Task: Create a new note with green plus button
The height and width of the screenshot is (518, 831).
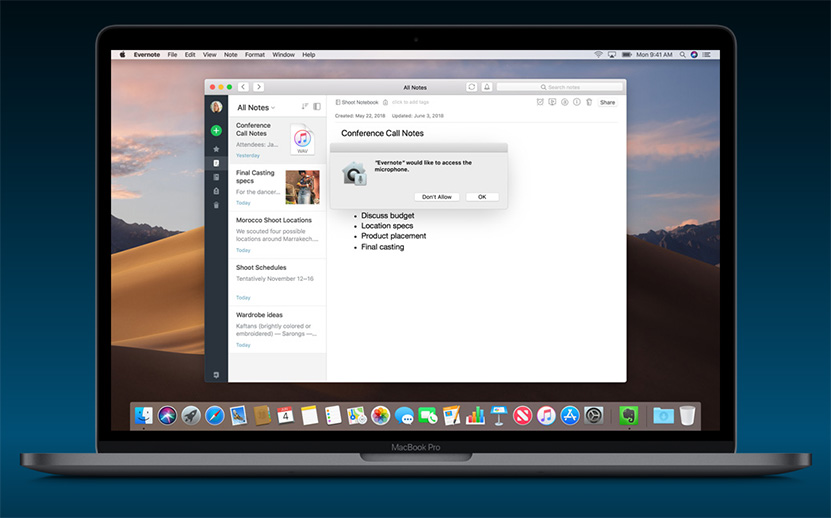Action: point(216,130)
